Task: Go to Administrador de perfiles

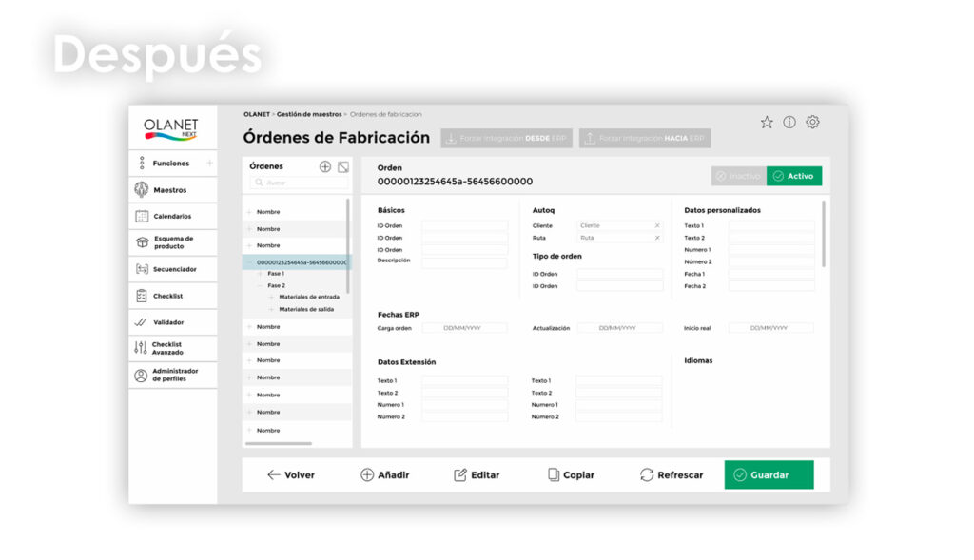Action: 172,375
